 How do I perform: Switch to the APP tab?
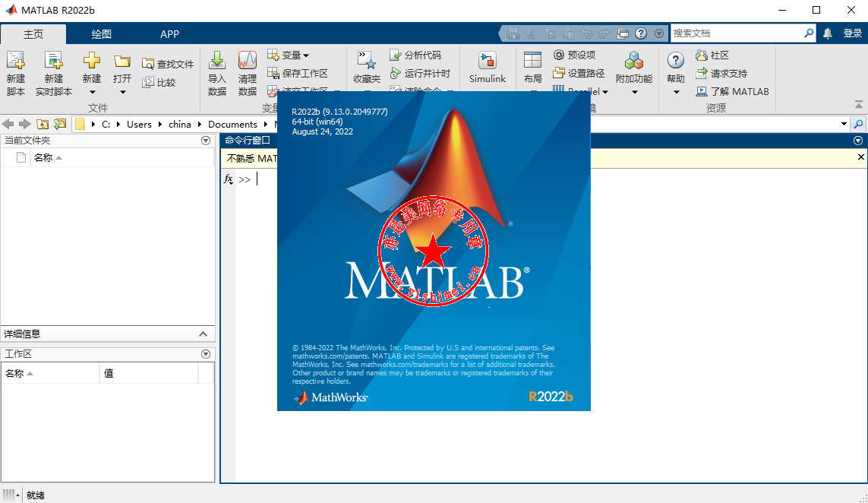[169, 33]
